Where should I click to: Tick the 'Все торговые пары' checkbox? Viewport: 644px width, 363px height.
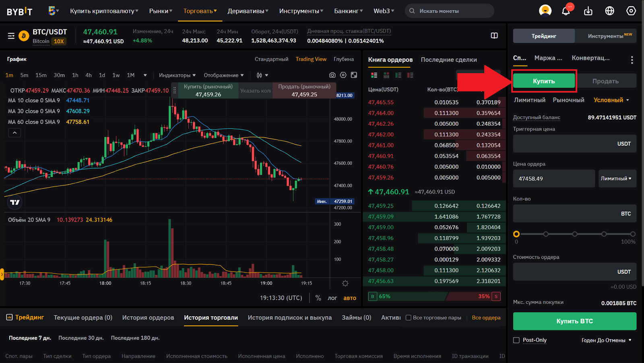(x=408, y=317)
